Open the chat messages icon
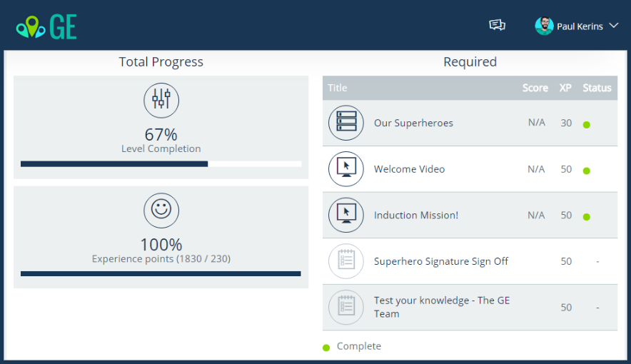 click(x=497, y=26)
